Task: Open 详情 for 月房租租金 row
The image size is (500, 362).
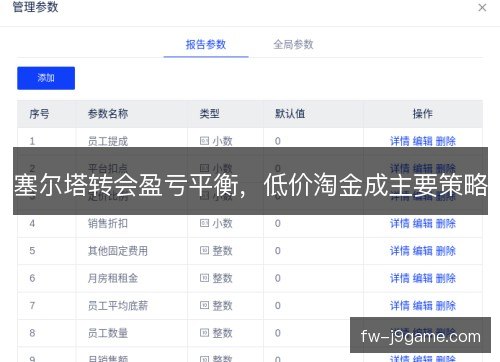Action: point(399,278)
